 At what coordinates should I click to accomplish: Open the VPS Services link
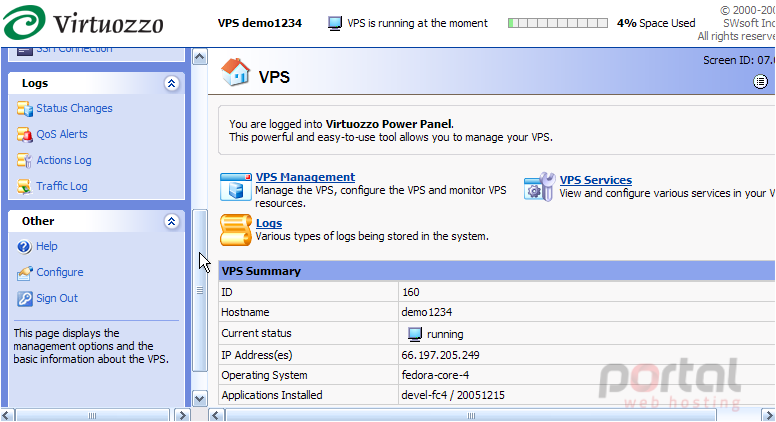pos(596,180)
